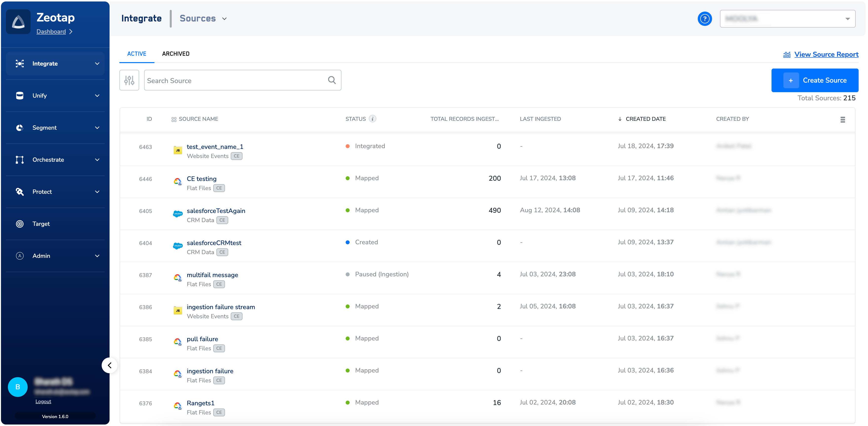Viewport: 868px width, 426px height.
Task: Click the Logout link
Action: pyautogui.click(x=43, y=401)
